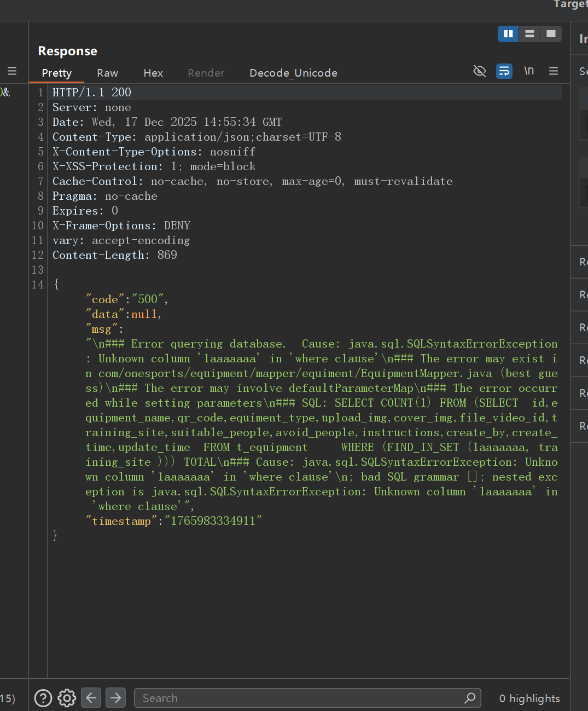The image size is (588, 711).
Task: Click the Content-Length: 869 header
Action: click(x=115, y=255)
